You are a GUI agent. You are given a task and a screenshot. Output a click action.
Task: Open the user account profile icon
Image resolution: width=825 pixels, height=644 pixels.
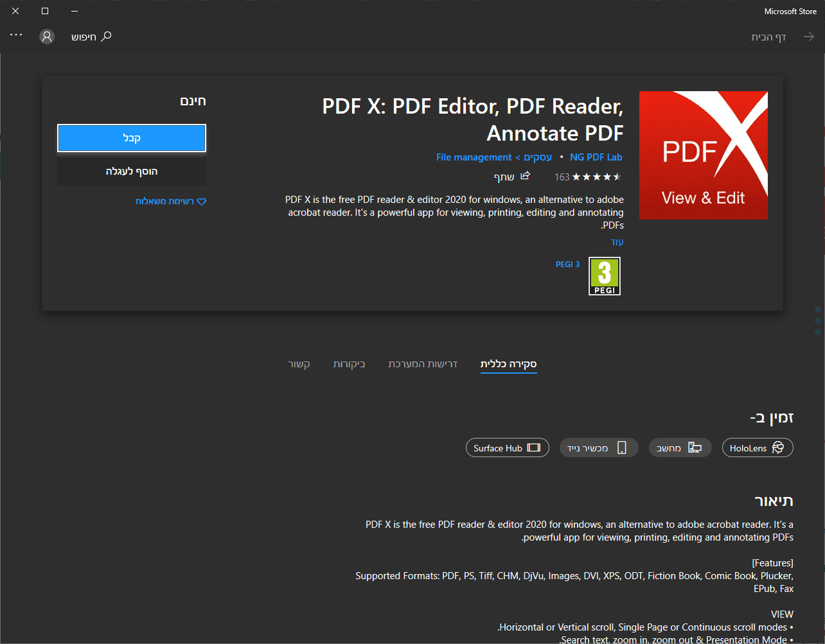coord(47,37)
